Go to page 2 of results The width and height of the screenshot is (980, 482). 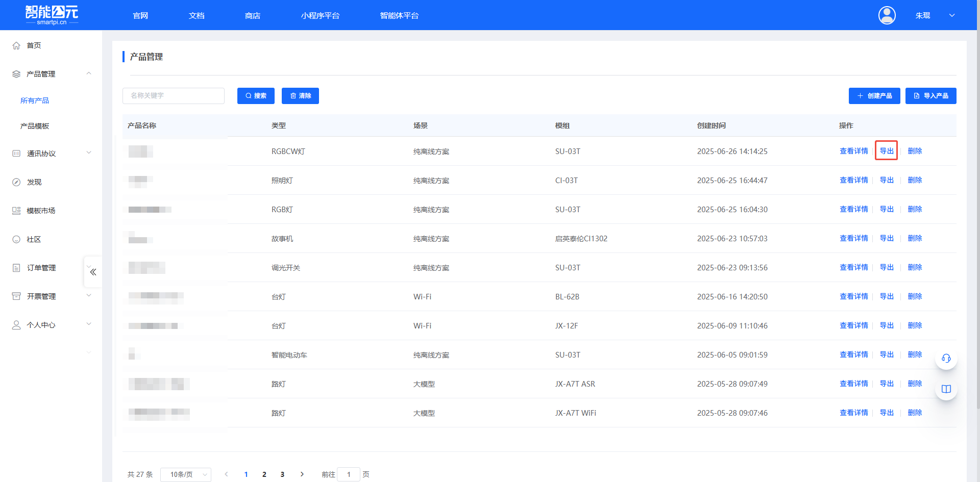pos(264,474)
